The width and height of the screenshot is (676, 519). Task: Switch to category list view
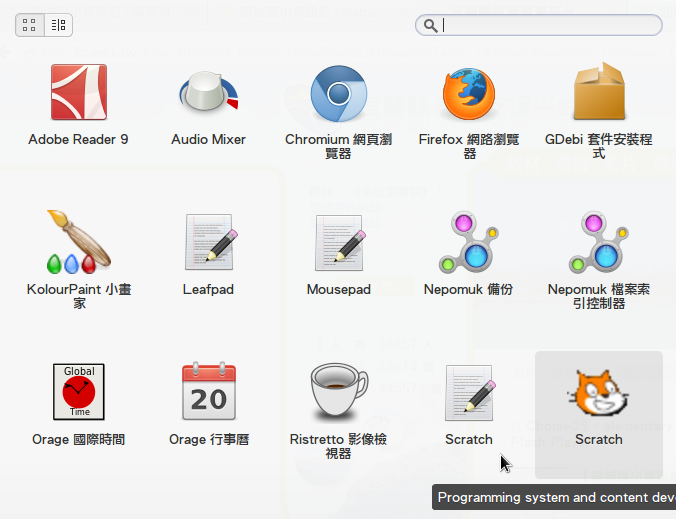point(58,25)
